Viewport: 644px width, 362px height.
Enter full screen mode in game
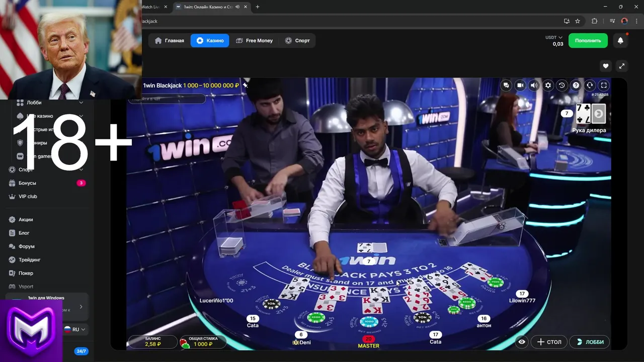[x=604, y=85]
